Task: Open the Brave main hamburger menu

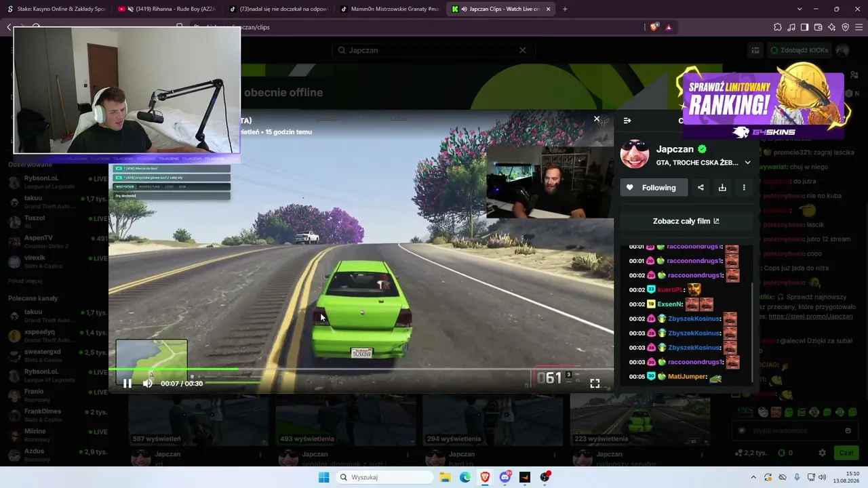Action: 860,27
